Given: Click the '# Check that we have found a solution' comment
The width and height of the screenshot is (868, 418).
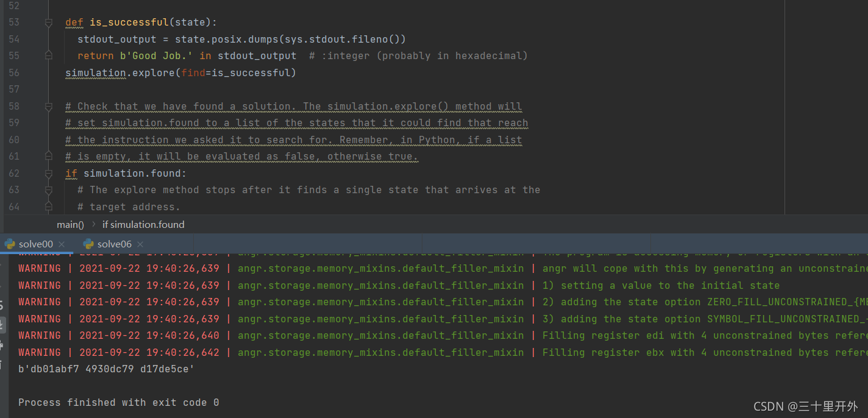Looking at the screenshot, I should click(294, 107).
